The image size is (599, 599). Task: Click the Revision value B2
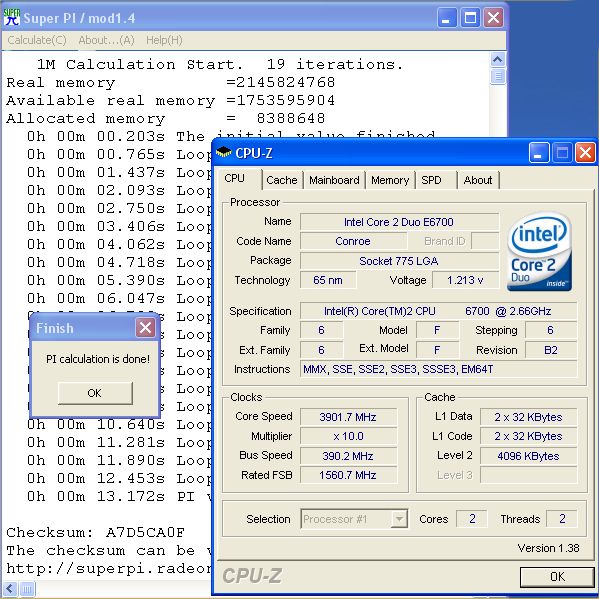click(x=550, y=350)
